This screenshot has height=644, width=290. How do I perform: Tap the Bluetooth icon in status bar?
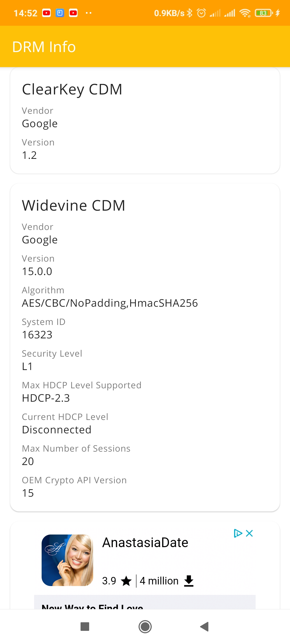[190, 13]
